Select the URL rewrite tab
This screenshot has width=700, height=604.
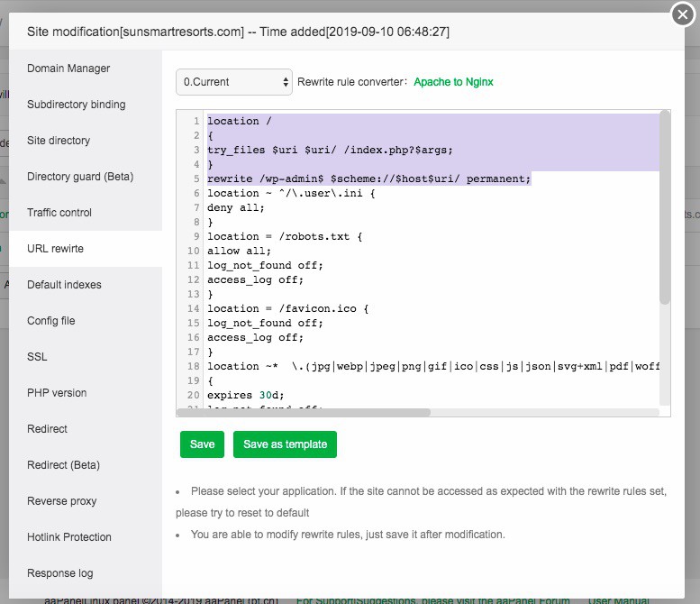click(x=56, y=249)
